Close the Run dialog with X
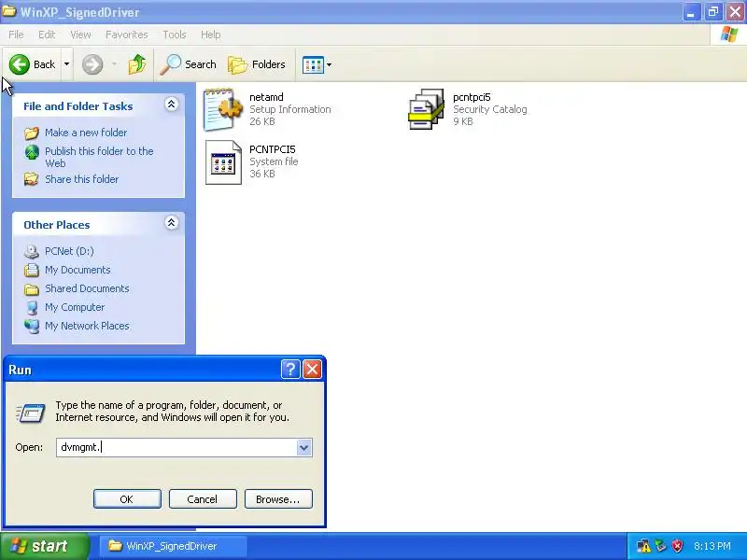747x560 pixels. click(x=312, y=369)
